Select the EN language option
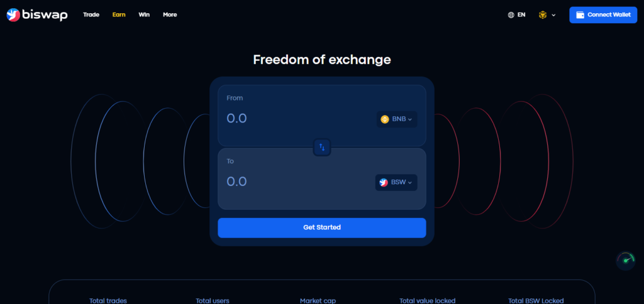The width and height of the screenshot is (644, 304). 521,15
